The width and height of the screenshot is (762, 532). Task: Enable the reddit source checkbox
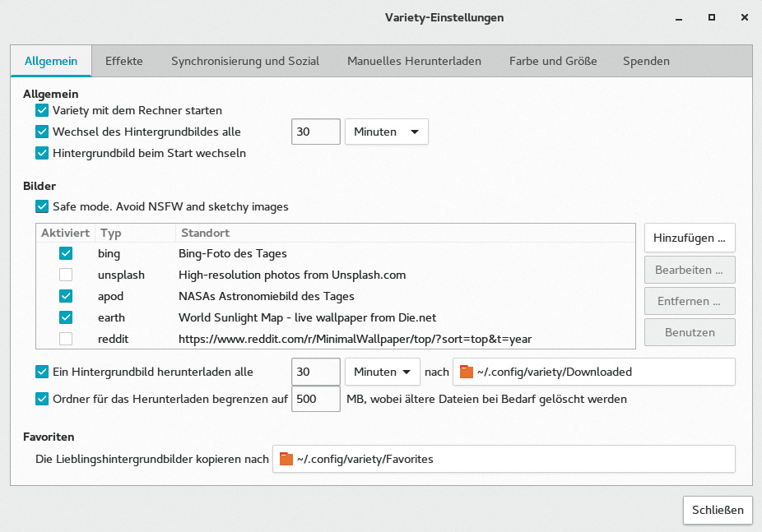coord(66,339)
